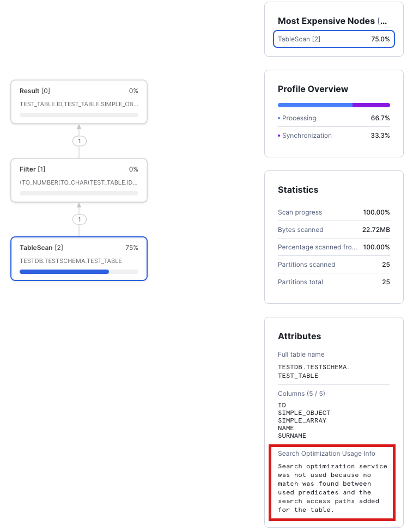Click the TableScan [2] node in graph

78,258
